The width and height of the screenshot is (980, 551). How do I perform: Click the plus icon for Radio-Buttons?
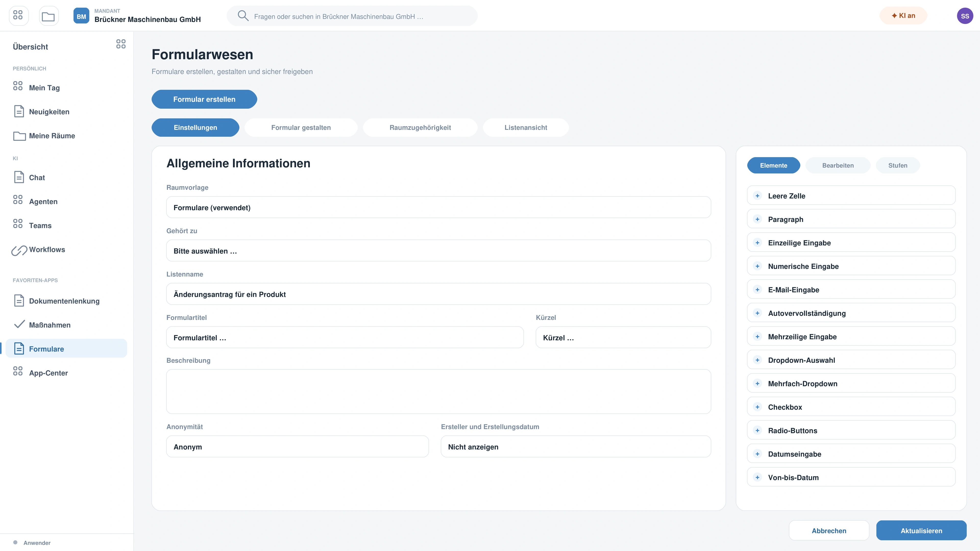coord(757,430)
